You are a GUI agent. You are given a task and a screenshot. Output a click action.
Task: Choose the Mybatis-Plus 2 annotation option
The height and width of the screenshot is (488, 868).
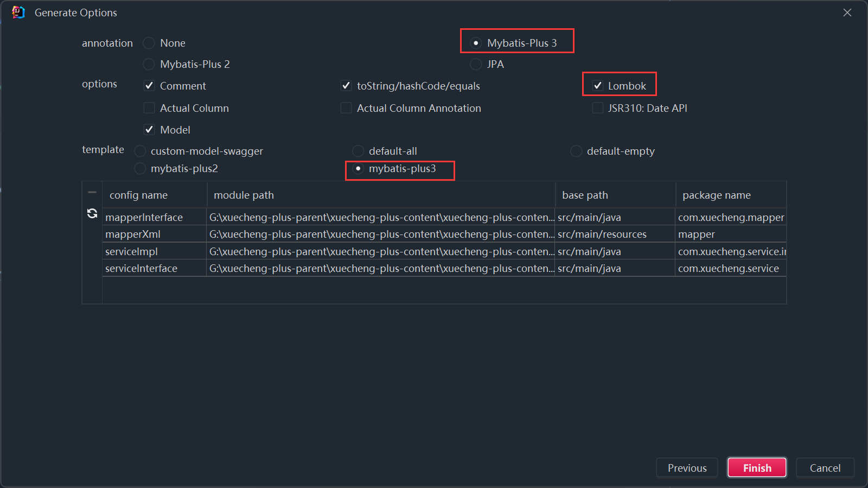coord(149,64)
